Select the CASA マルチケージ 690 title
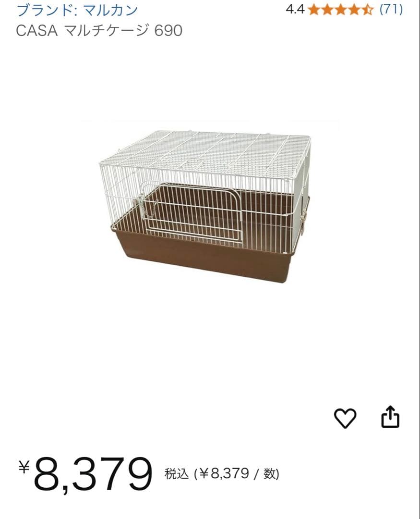 (99, 31)
